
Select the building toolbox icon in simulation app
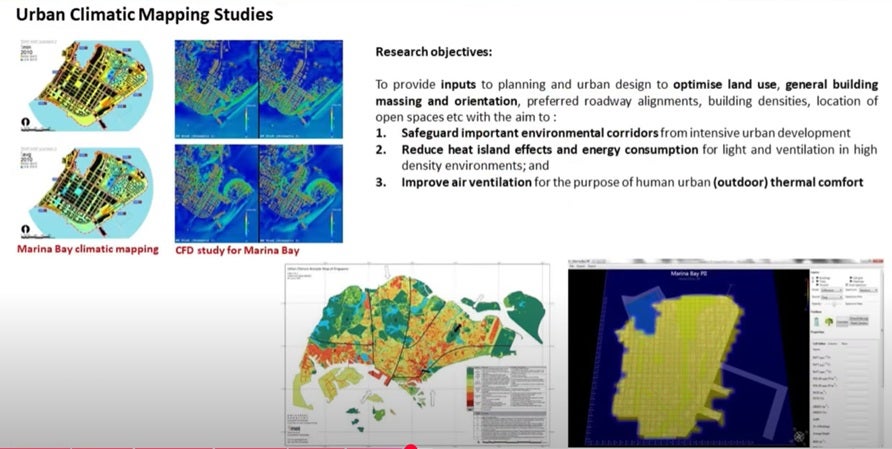pyautogui.click(x=817, y=322)
